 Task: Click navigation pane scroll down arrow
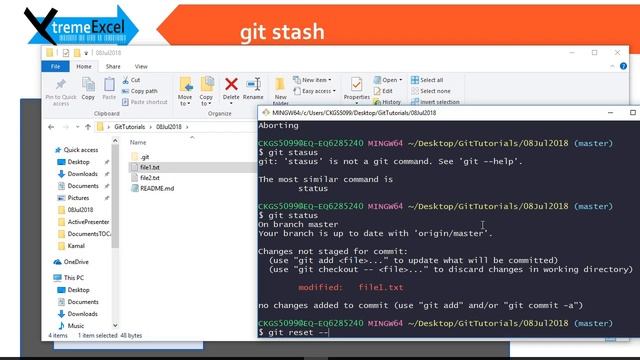click(x=116, y=325)
